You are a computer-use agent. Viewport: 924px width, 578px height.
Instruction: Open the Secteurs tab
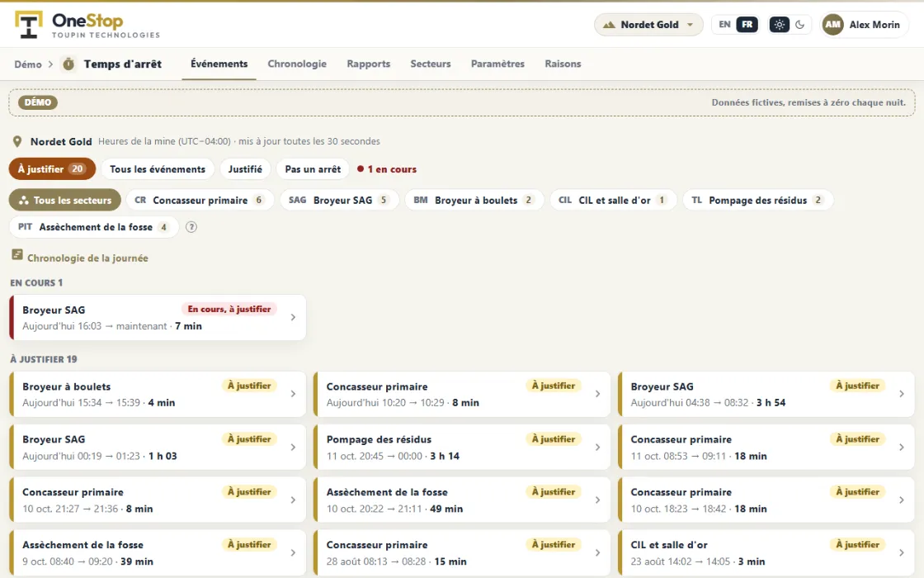430,64
